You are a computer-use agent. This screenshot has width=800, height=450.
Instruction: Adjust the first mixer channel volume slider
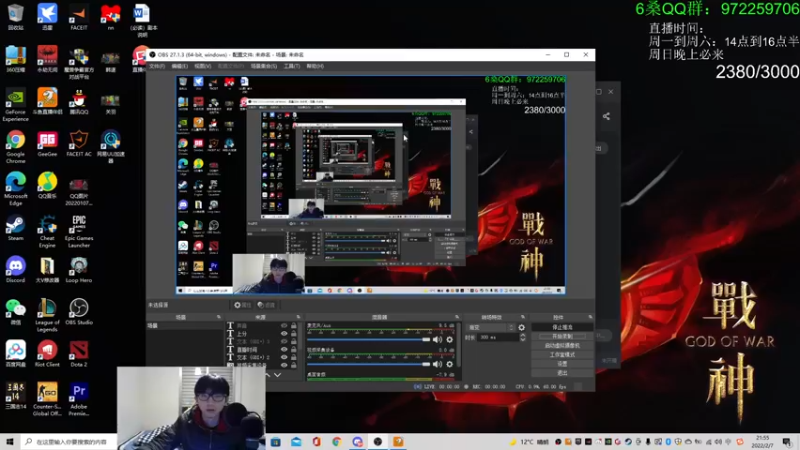tap(368, 339)
